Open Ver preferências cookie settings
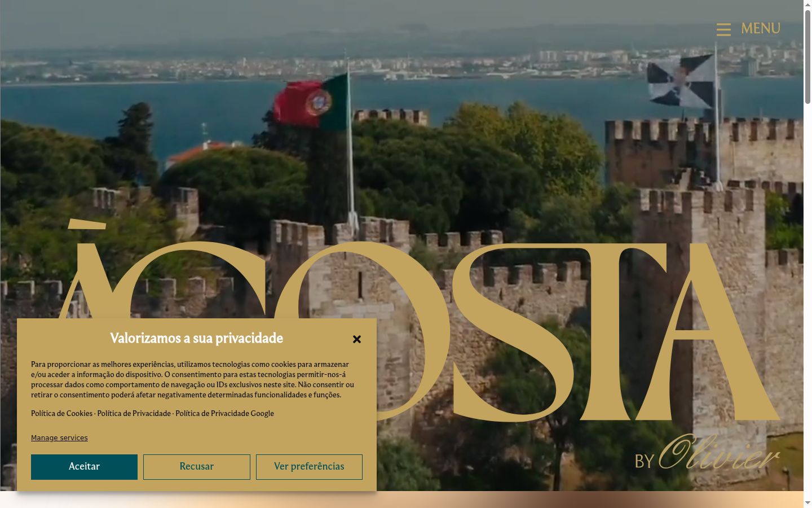The width and height of the screenshot is (812, 508). click(x=309, y=467)
